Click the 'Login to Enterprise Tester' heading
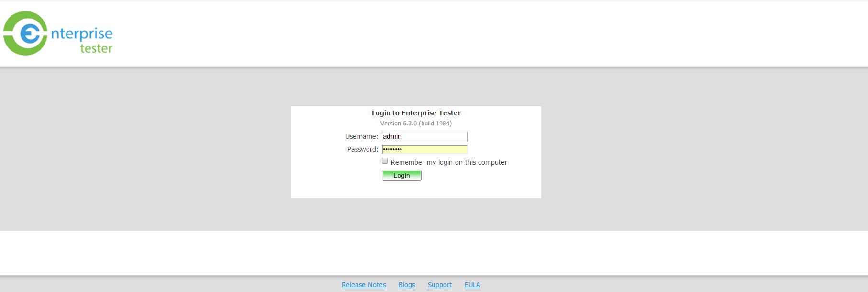This screenshot has width=868, height=292. [416, 113]
